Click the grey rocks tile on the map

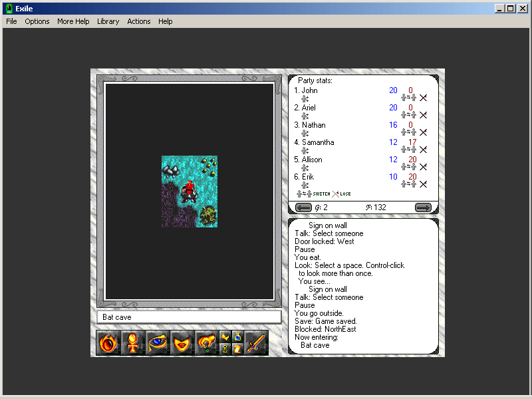pyautogui.click(x=171, y=170)
